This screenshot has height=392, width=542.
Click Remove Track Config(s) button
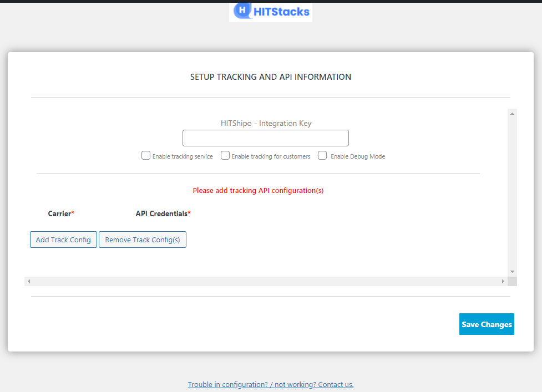point(143,240)
